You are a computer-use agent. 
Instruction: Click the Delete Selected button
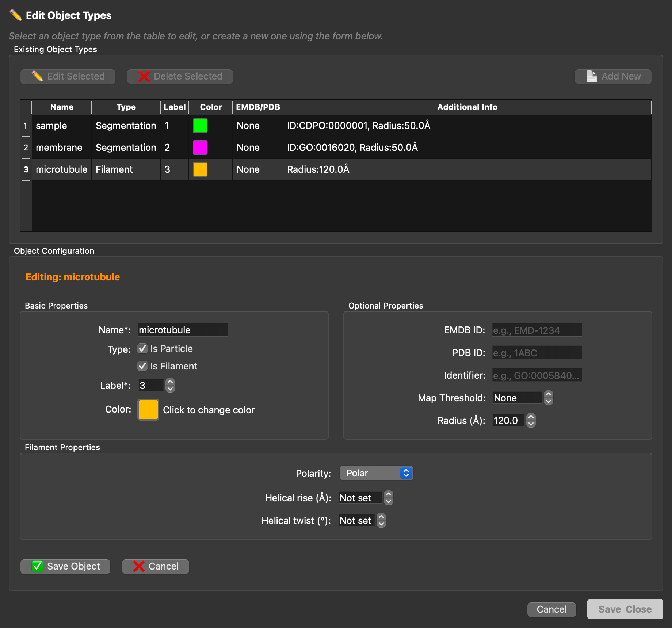180,76
